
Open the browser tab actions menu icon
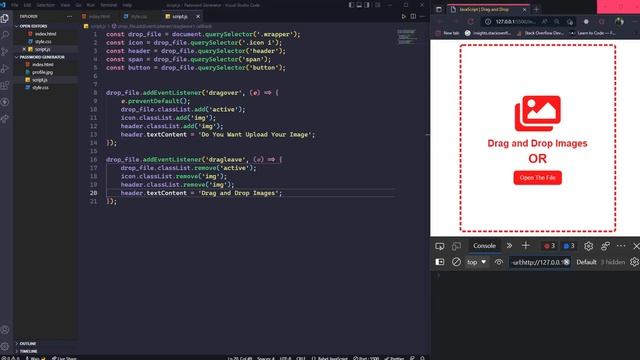tap(439, 9)
